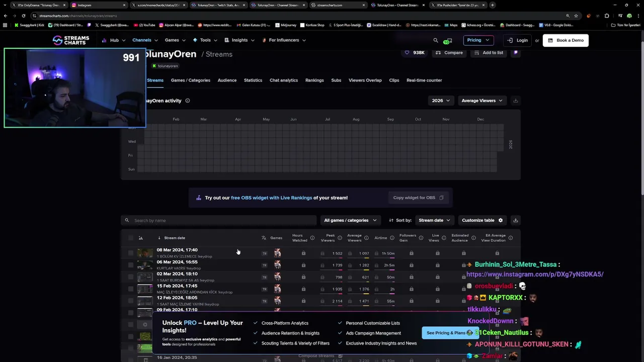
Task: Open the Real-time counter tab
Action: (x=424, y=80)
